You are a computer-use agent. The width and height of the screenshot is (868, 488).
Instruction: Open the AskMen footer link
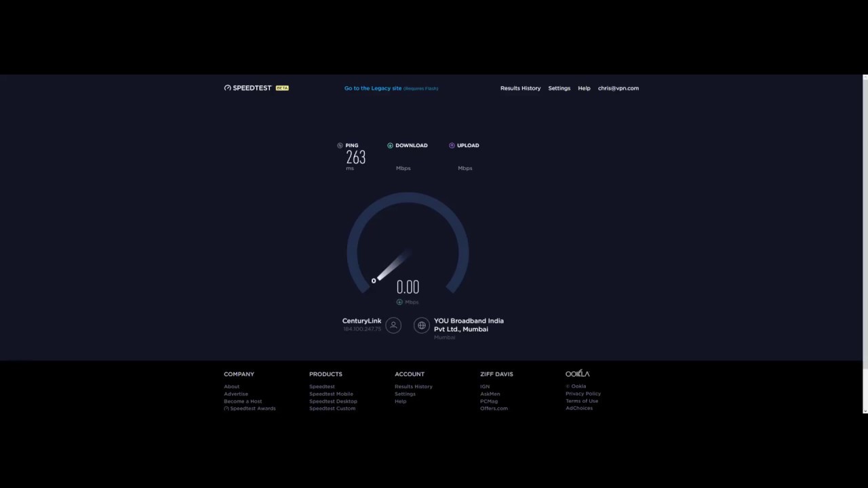point(490,394)
